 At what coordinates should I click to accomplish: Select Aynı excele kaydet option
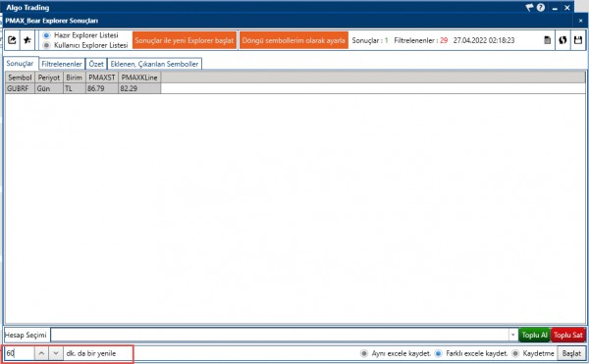[x=364, y=353]
